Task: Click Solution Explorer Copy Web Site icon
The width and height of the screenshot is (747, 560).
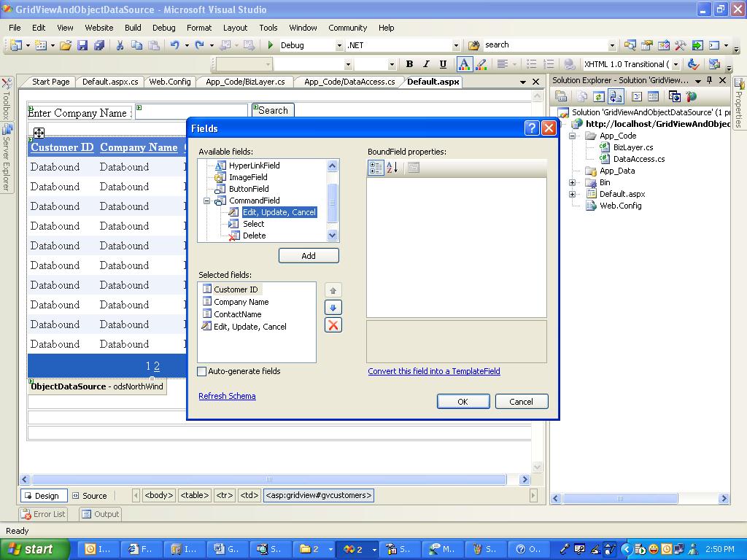Action: point(675,97)
